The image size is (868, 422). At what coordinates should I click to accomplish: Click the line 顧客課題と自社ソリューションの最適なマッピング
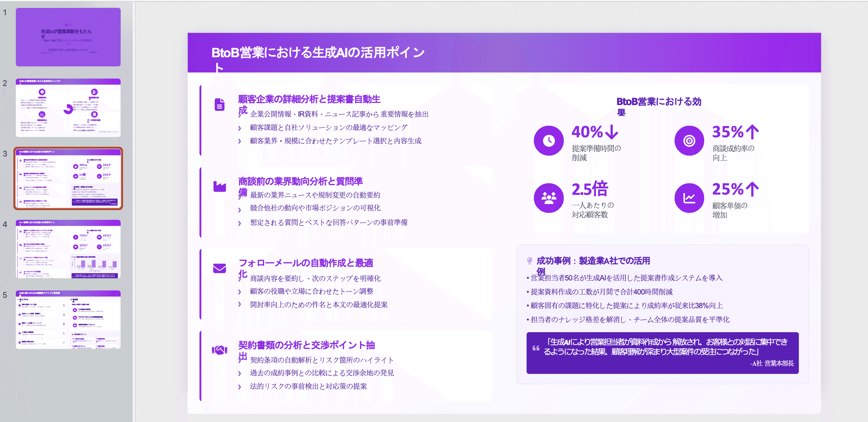pos(329,128)
